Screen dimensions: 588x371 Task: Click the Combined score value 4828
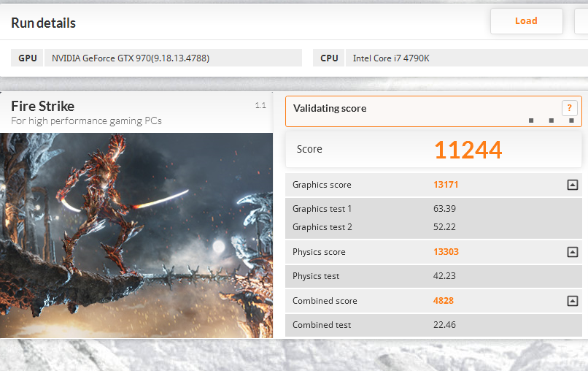tap(444, 301)
